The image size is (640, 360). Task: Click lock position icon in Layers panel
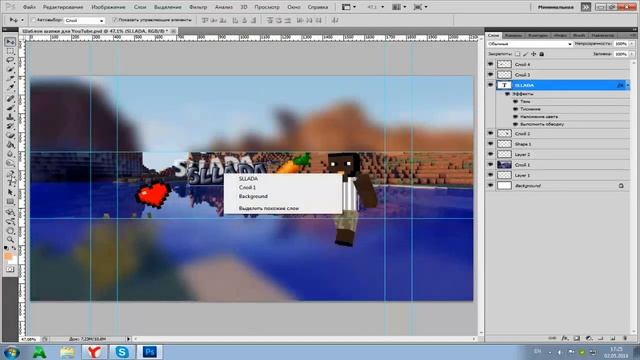coord(533,54)
